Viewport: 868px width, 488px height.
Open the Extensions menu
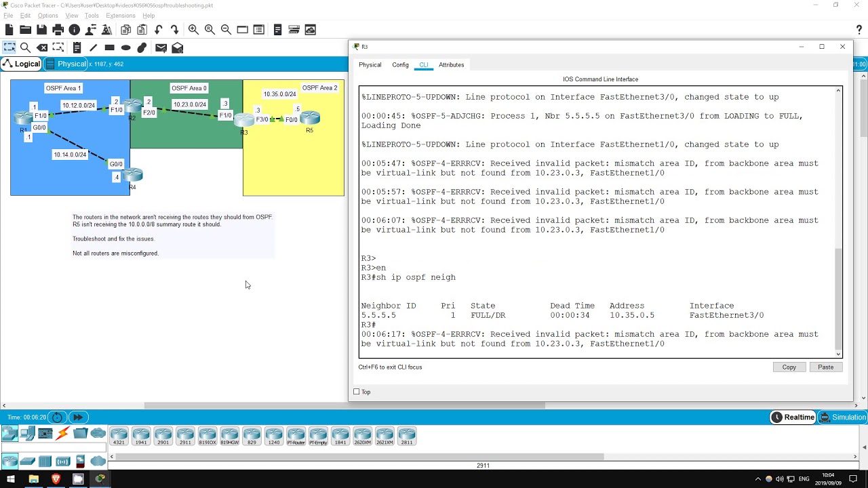click(x=121, y=16)
